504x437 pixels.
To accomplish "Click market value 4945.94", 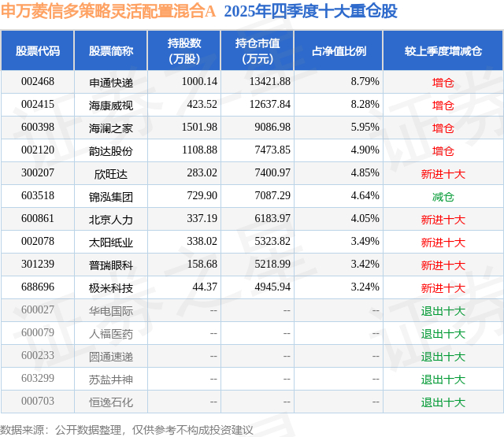I will pos(272,287).
